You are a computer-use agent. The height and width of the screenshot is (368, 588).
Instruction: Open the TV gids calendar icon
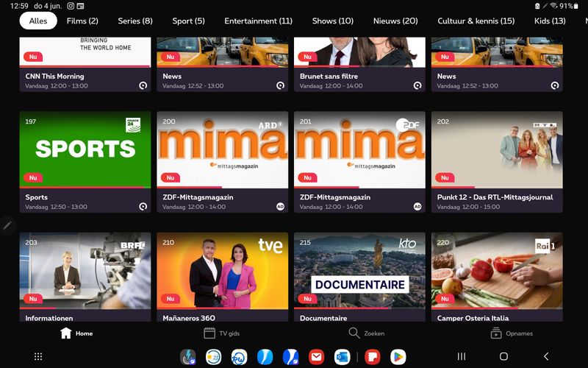pos(209,333)
